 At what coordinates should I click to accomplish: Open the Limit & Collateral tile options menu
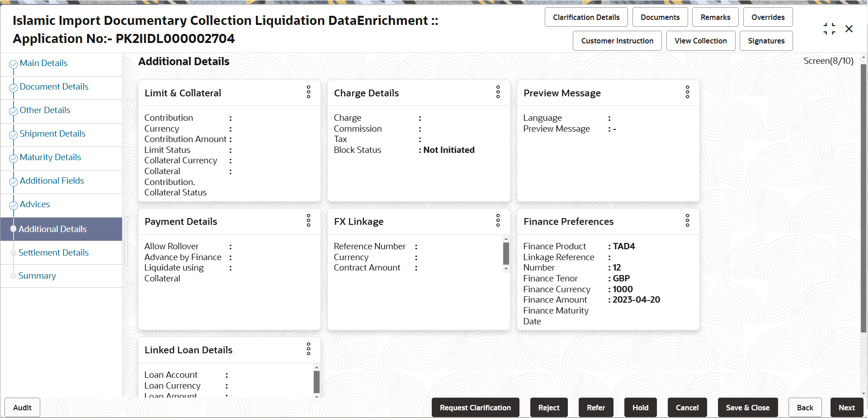[x=308, y=92]
